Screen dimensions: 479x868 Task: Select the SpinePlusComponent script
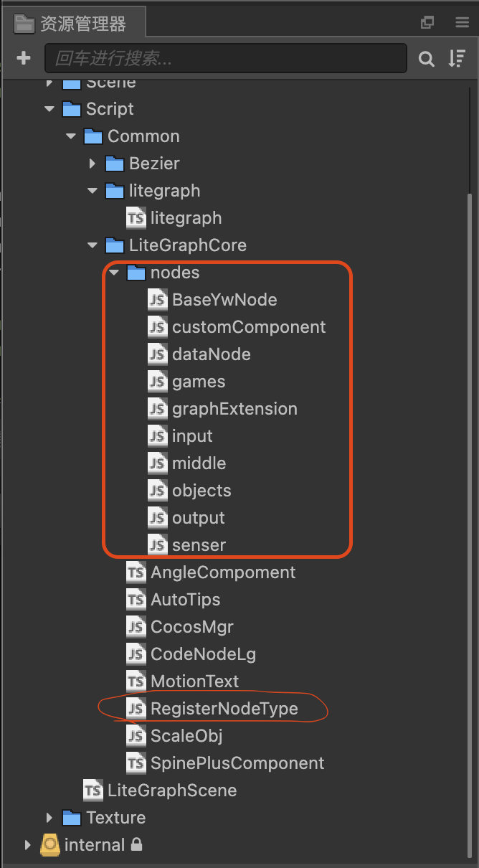237,763
